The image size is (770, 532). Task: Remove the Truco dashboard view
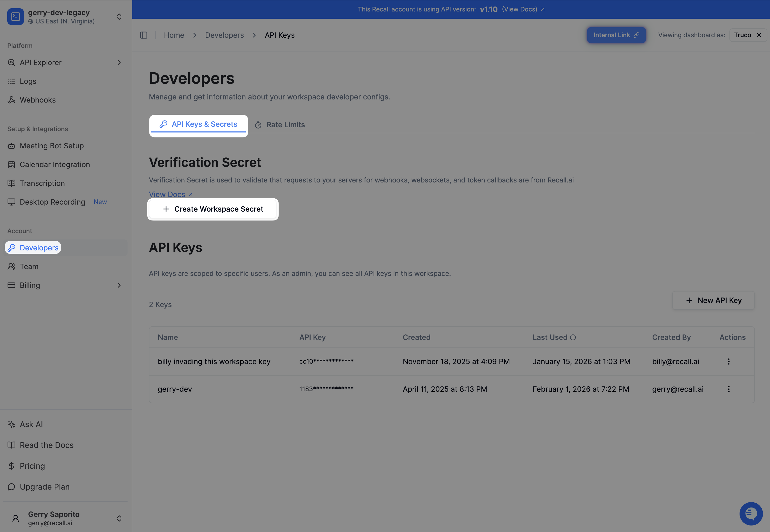point(759,35)
